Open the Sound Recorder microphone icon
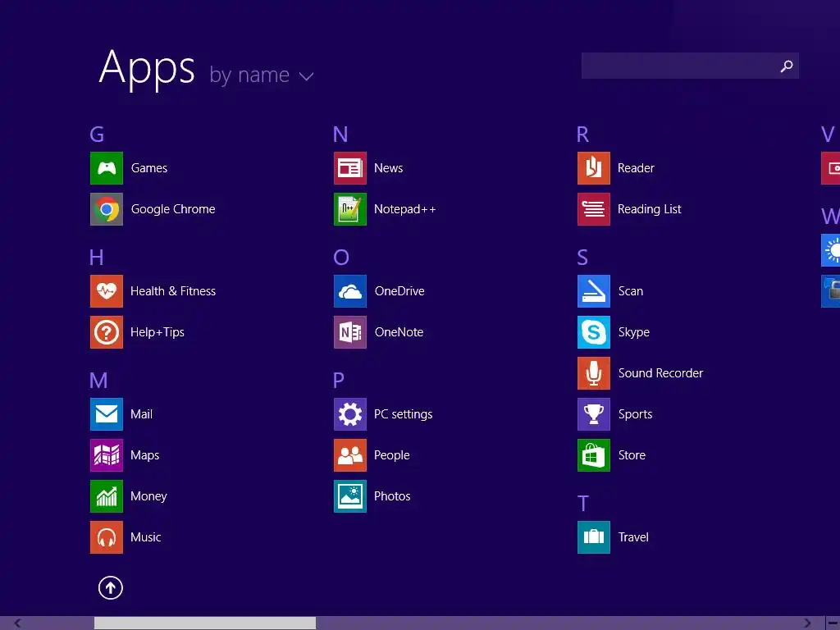Screen dimensions: 840x630 tap(594, 373)
